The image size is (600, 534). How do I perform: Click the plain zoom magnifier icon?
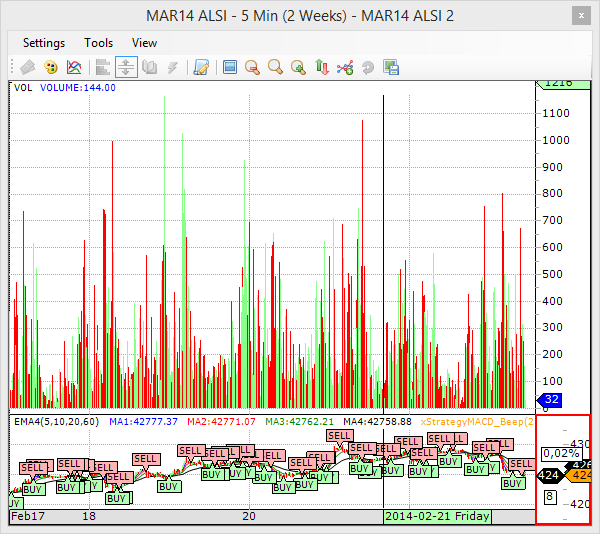[x=275, y=68]
